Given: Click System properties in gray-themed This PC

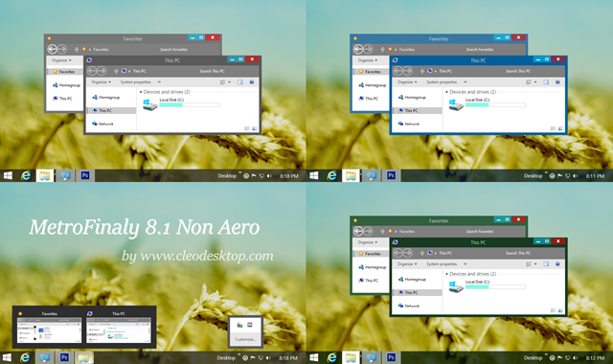Looking at the screenshot, I should (x=135, y=82).
